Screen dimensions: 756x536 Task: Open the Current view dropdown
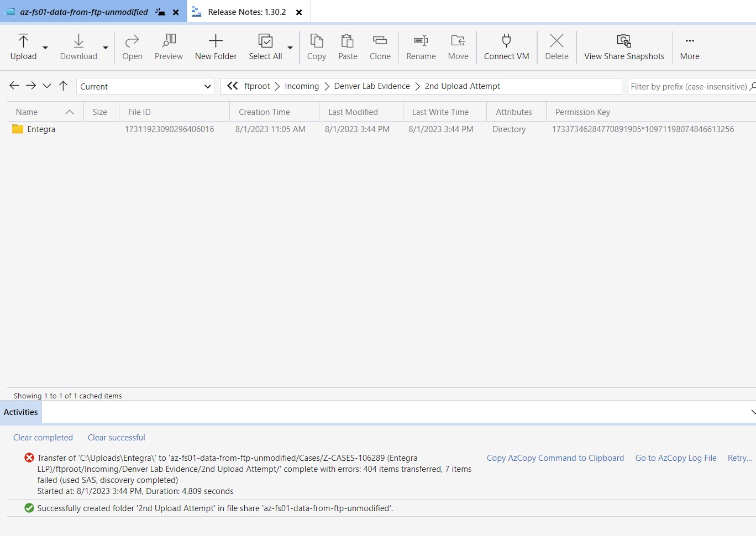click(145, 86)
